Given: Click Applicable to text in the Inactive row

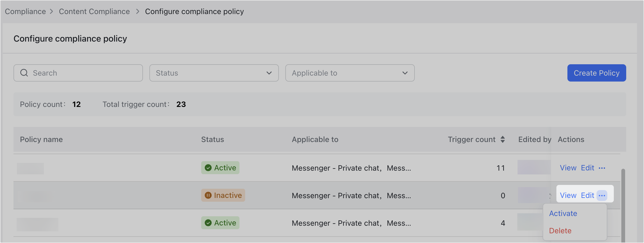Looking at the screenshot, I should point(351,195).
